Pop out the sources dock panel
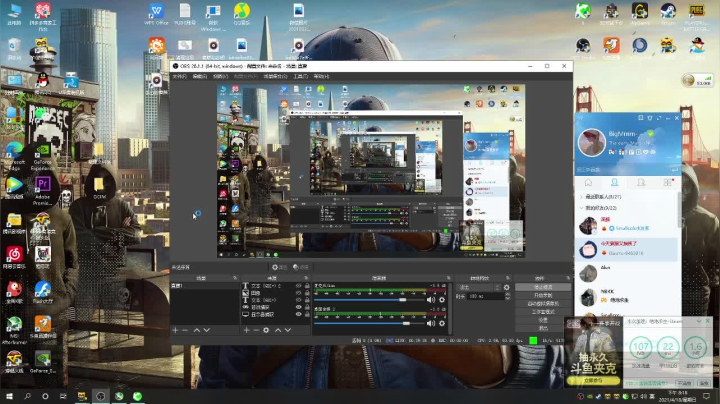Screen dimensions: 720x404 click(306, 278)
